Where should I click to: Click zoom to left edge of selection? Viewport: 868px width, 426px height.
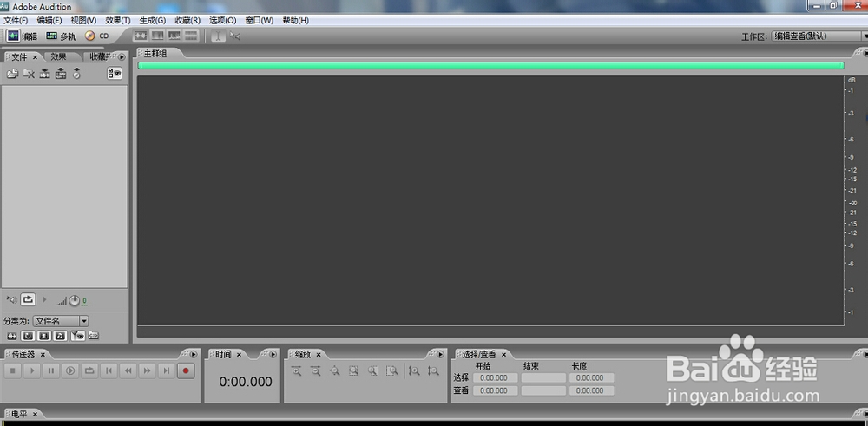(373, 371)
